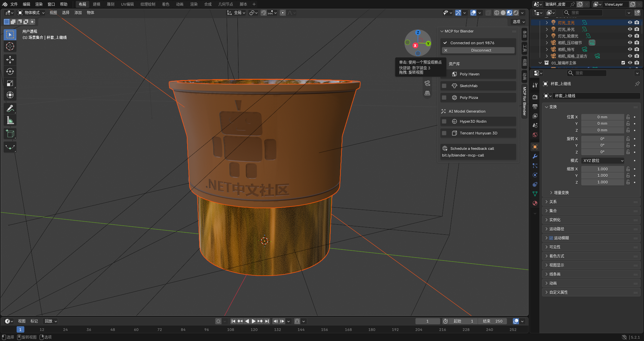The image size is (644, 341).
Task: Uncheck the 01_玻璃杯主体 collection checkbox
Action: pyautogui.click(x=623, y=63)
